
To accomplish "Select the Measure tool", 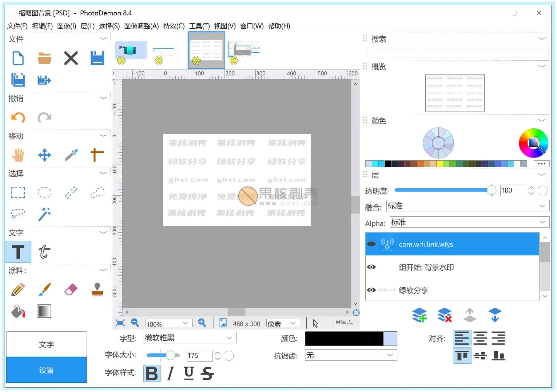I will (97, 155).
